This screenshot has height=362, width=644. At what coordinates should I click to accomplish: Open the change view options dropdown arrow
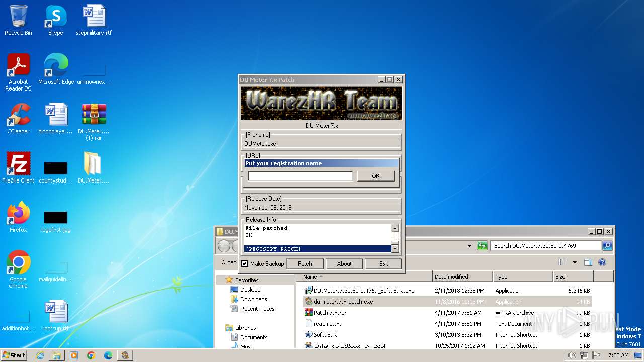(575, 262)
